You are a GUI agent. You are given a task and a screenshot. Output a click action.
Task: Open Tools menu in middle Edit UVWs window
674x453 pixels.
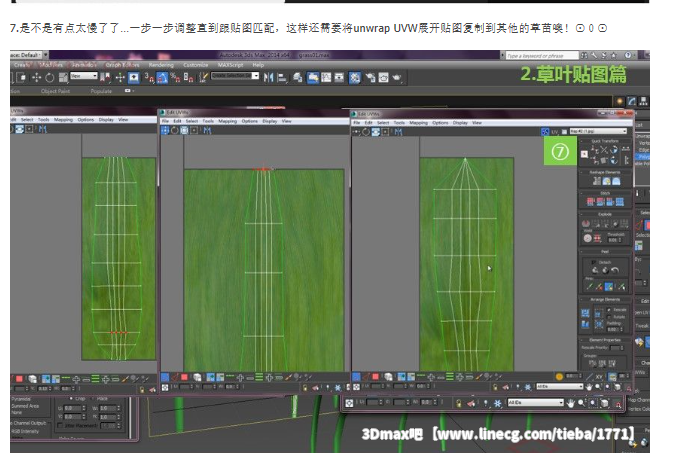pyautogui.click(x=208, y=121)
